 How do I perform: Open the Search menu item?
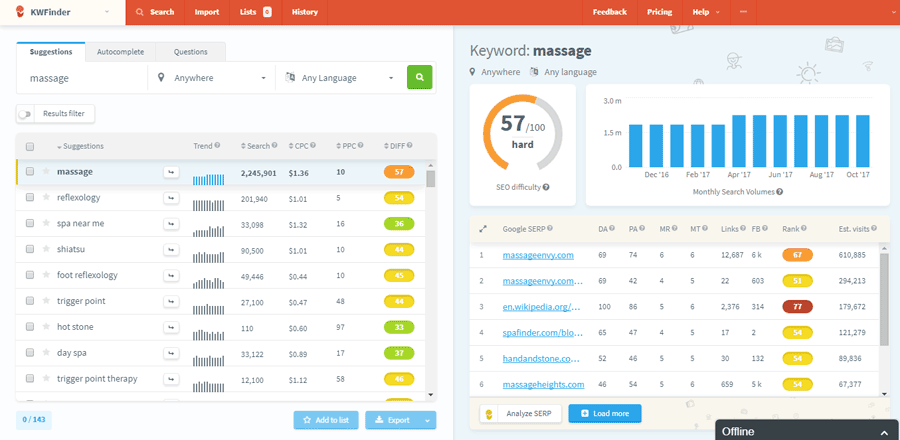tap(156, 12)
